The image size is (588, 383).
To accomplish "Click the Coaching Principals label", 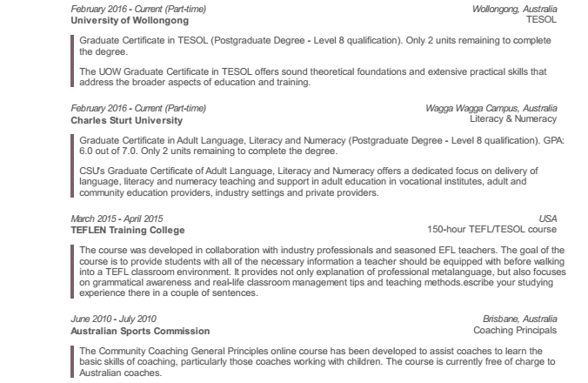I will pyautogui.click(x=515, y=331).
